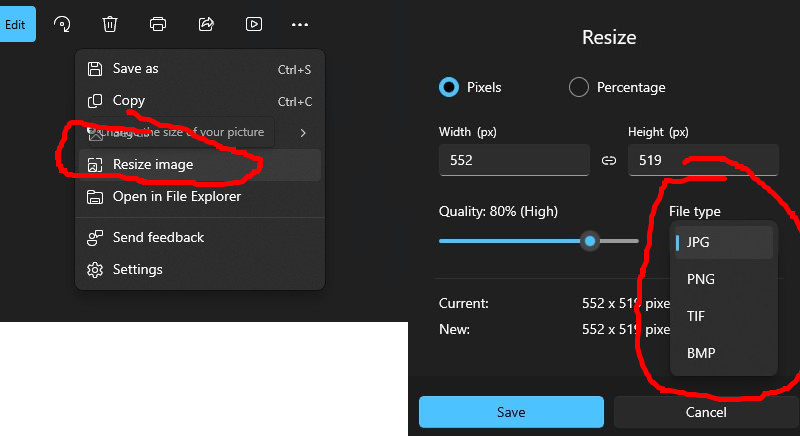Click the Width input field
Image resolution: width=800 pixels, height=436 pixels.
(513, 160)
